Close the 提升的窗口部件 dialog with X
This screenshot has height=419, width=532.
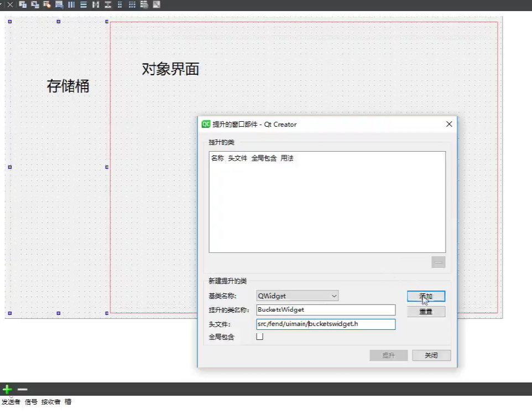[449, 125]
